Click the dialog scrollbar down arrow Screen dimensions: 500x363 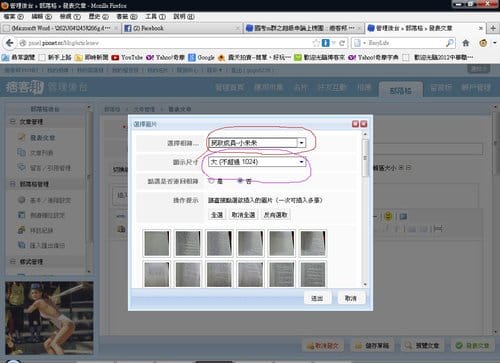click(365, 284)
